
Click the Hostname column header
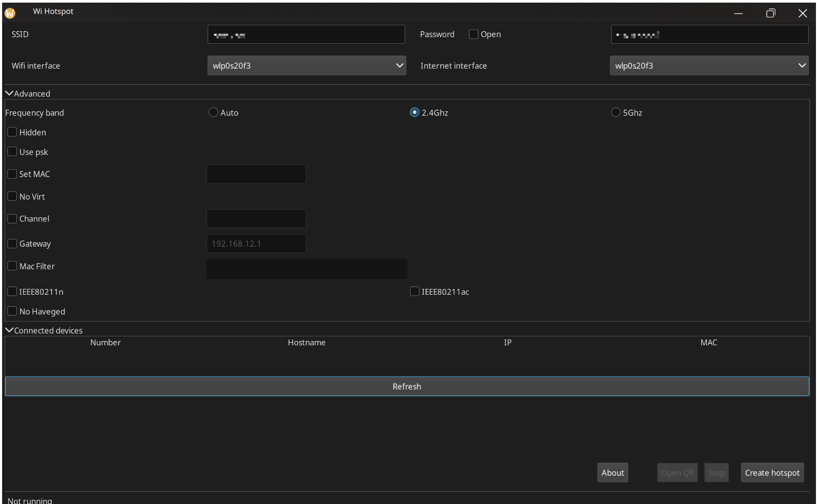pyautogui.click(x=306, y=343)
